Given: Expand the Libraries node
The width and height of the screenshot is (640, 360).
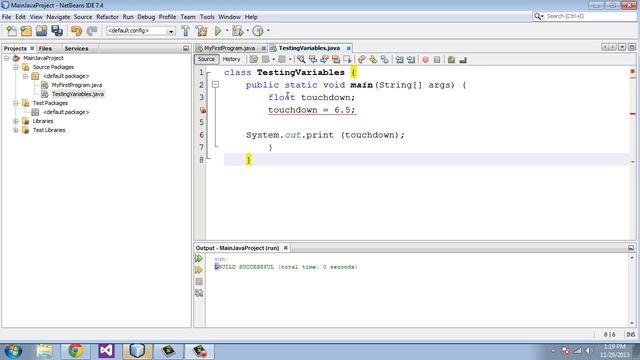Looking at the screenshot, I should (x=16, y=121).
